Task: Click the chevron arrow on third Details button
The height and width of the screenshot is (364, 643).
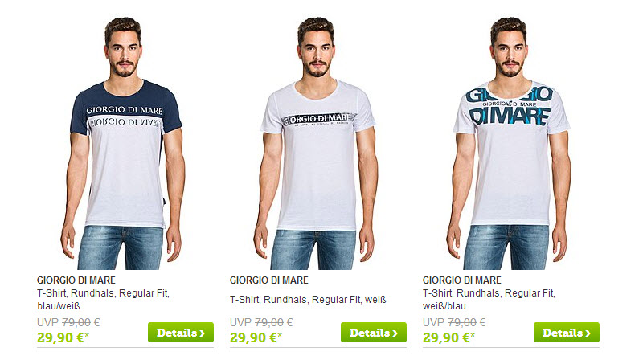Action: [x=588, y=333]
